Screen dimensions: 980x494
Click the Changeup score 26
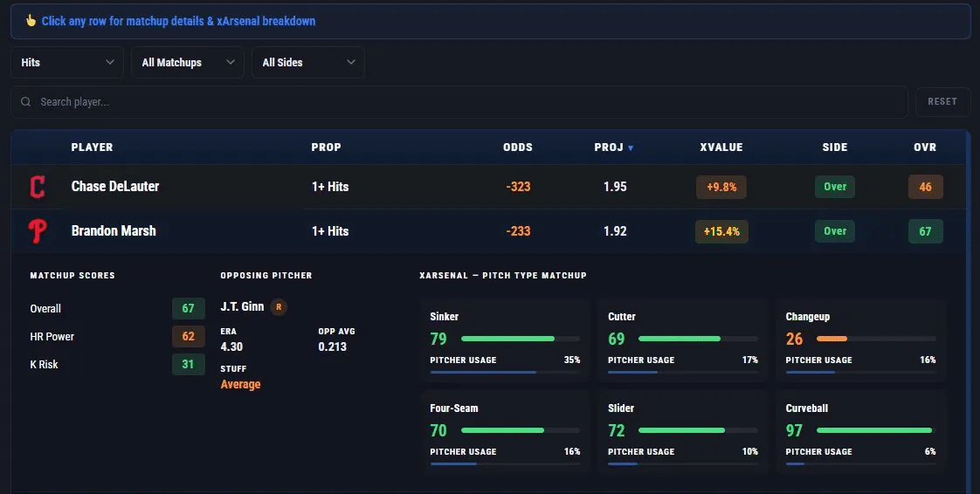point(794,339)
